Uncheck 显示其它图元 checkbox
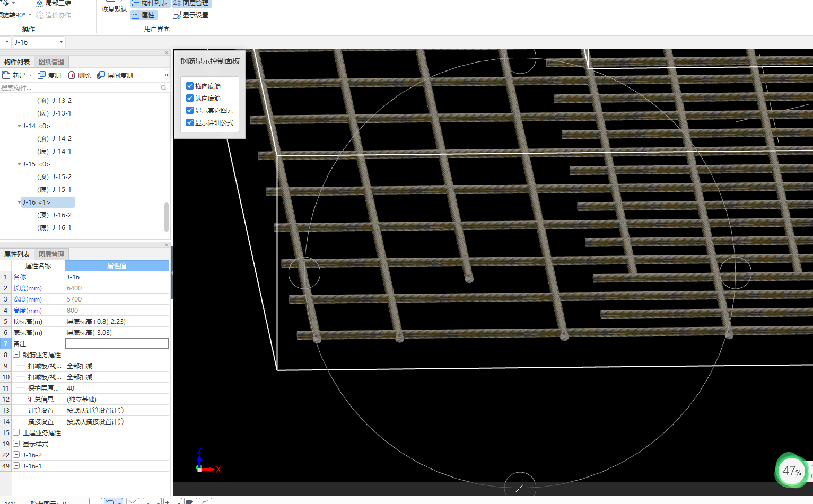The image size is (813, 504). pyautogui.click(x=190, y=110)
